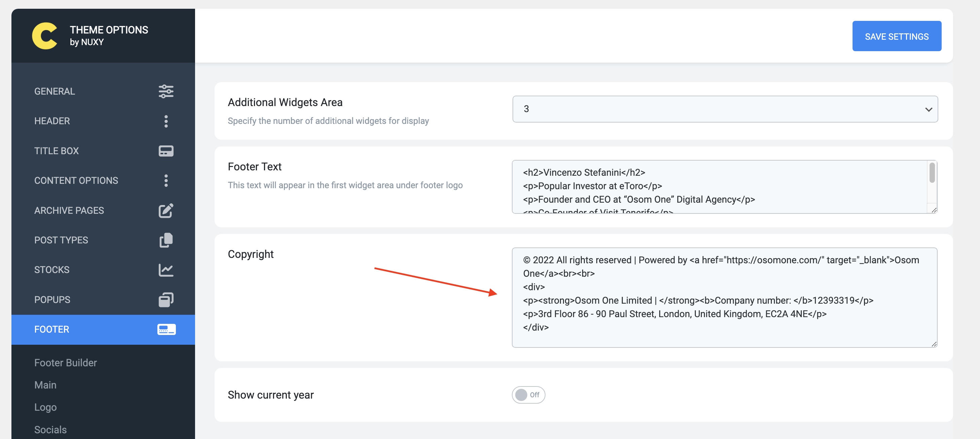Open the General settings section
This screenshot has width=980, height=439.
pos(103,91)
